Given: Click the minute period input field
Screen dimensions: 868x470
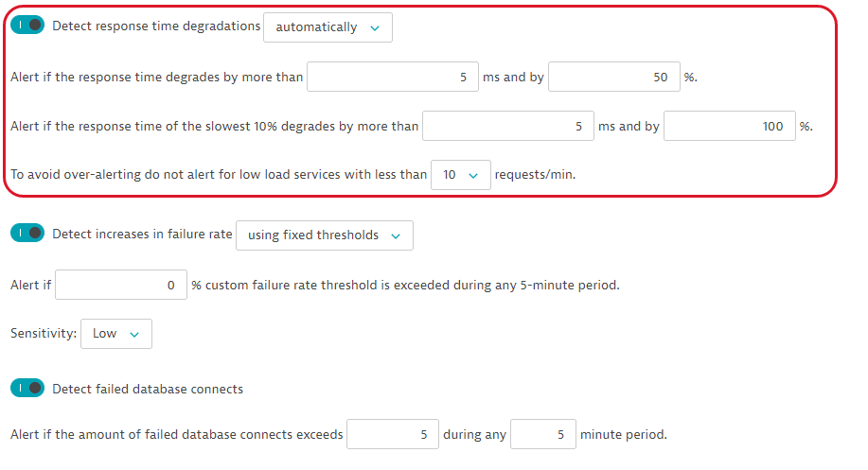Looking at the screenshot, I should 542,435.
